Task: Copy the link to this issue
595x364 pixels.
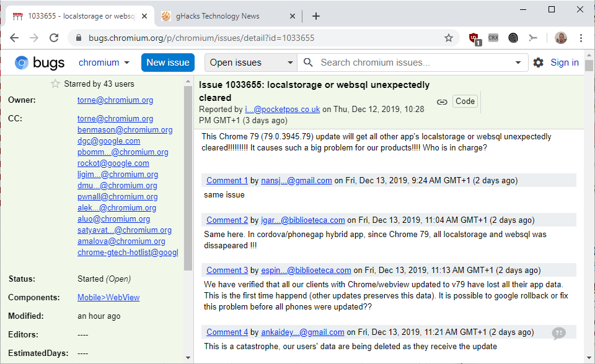Action: (x=442, y=102)
